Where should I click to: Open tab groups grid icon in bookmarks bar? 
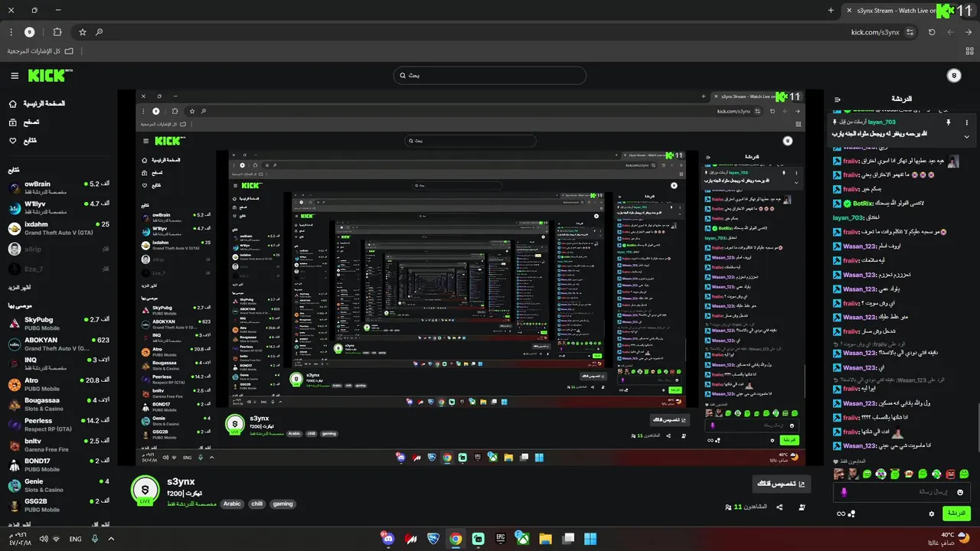tap(970, 51)
